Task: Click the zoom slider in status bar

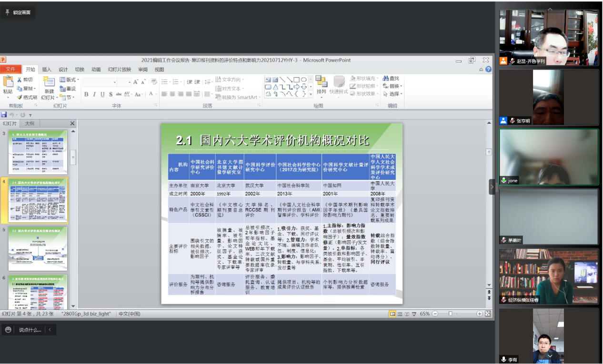Action: tap(450, 314)
